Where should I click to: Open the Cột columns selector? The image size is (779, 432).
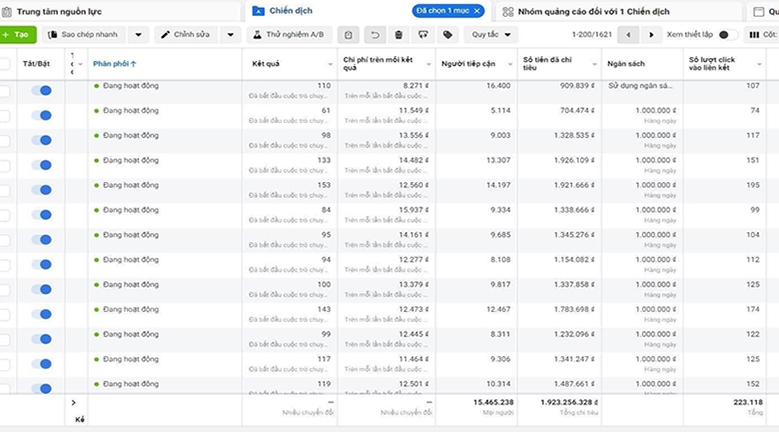click(x=763, y=35)
